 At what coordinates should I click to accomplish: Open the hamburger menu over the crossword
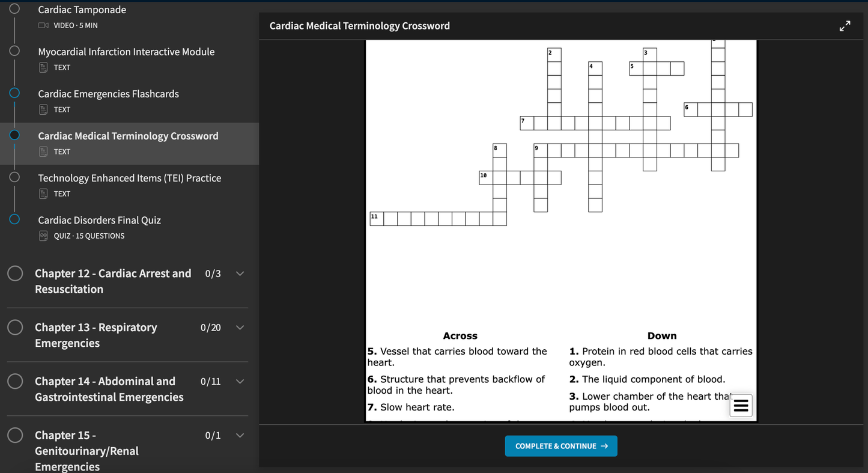coord(741,406)
